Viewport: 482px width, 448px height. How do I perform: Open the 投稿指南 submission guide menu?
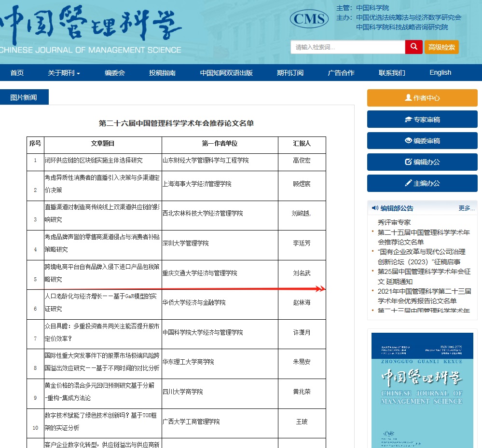click(162, 73)
